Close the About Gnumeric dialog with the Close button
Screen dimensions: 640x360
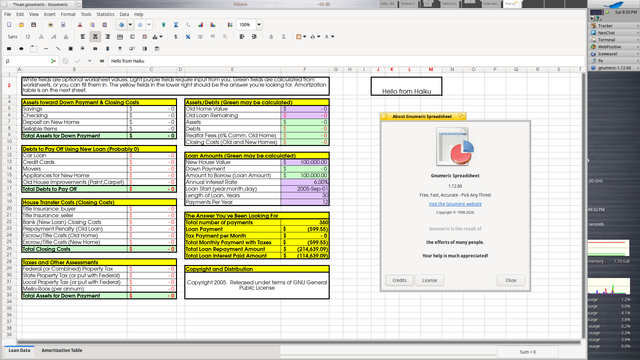[x=511, y=280]
